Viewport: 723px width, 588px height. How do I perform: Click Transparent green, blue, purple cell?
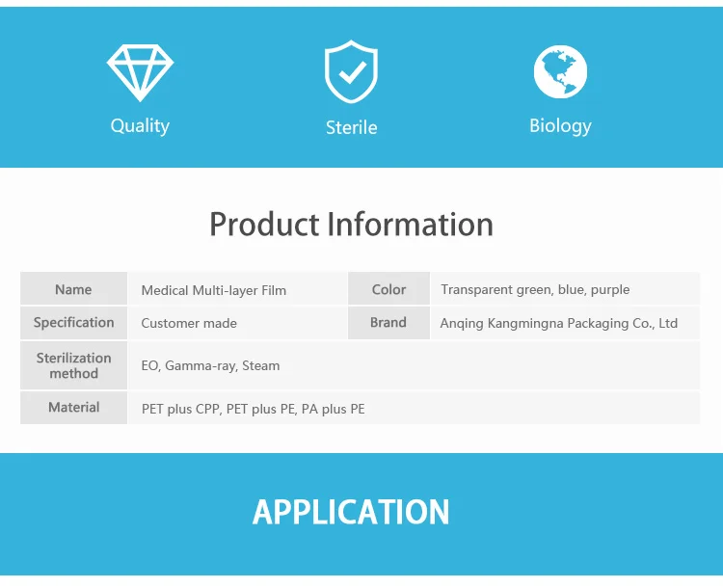point(565,288)
